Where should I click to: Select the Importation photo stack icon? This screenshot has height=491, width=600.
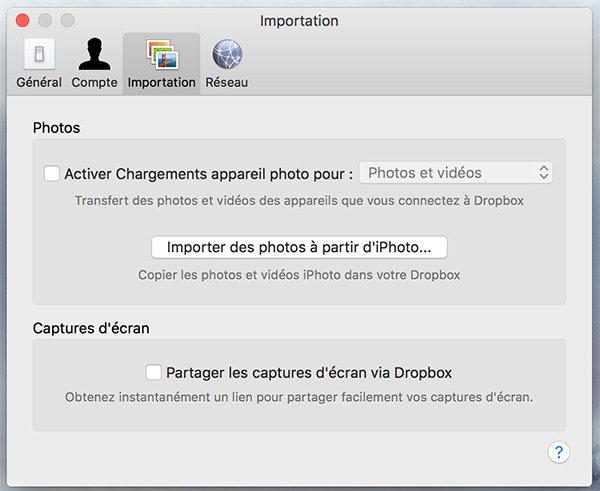tap(162, 55)
